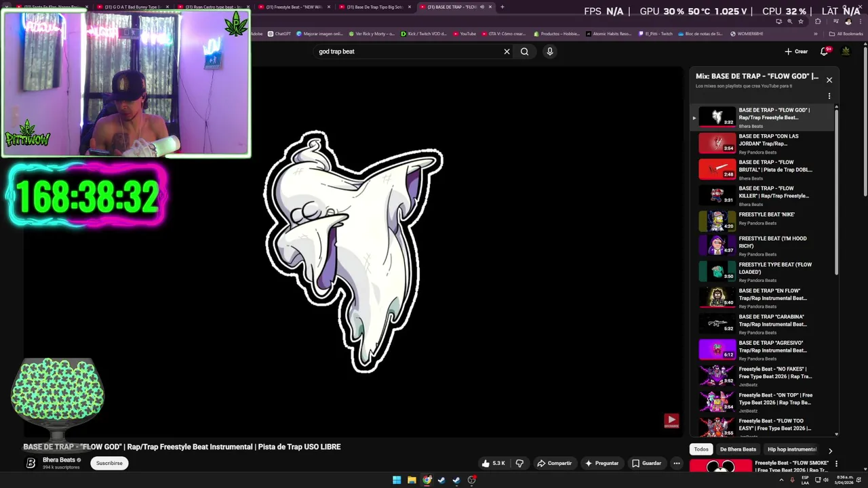
Task: Switch to Freestyle Beat NEW WAVE tab
Action: coord(294,7)
